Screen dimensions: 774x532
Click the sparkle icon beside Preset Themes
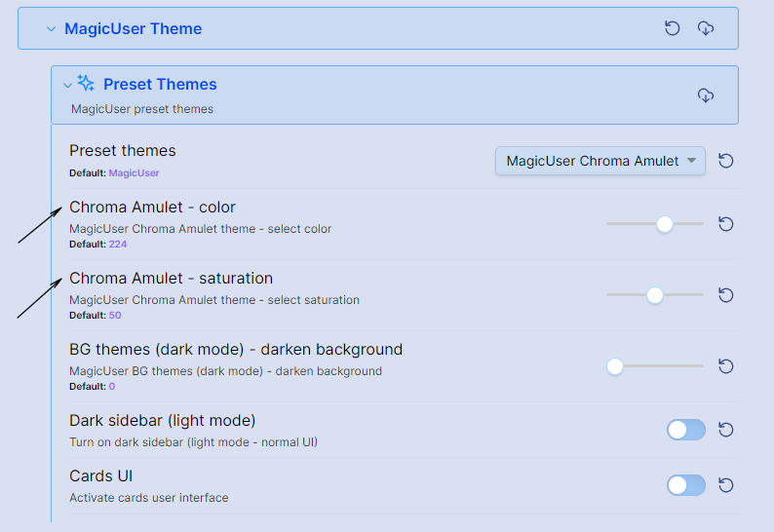pyautogui.click(x=86, y=83)
